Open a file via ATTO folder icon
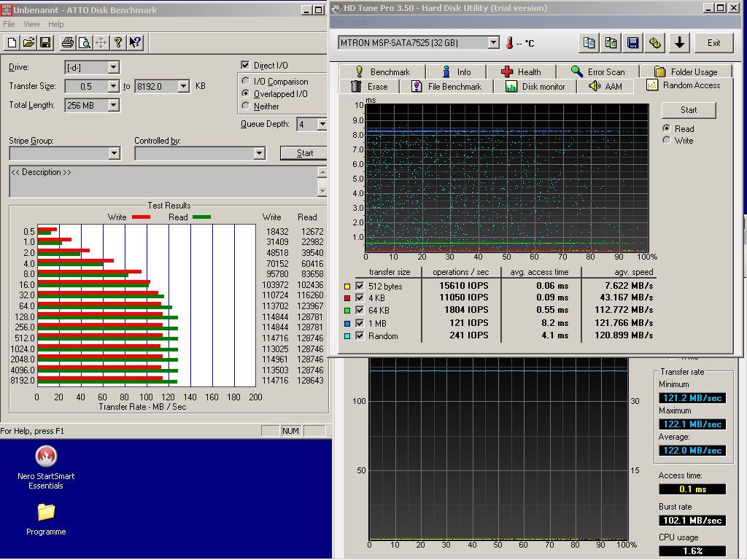 click(28, 43)
